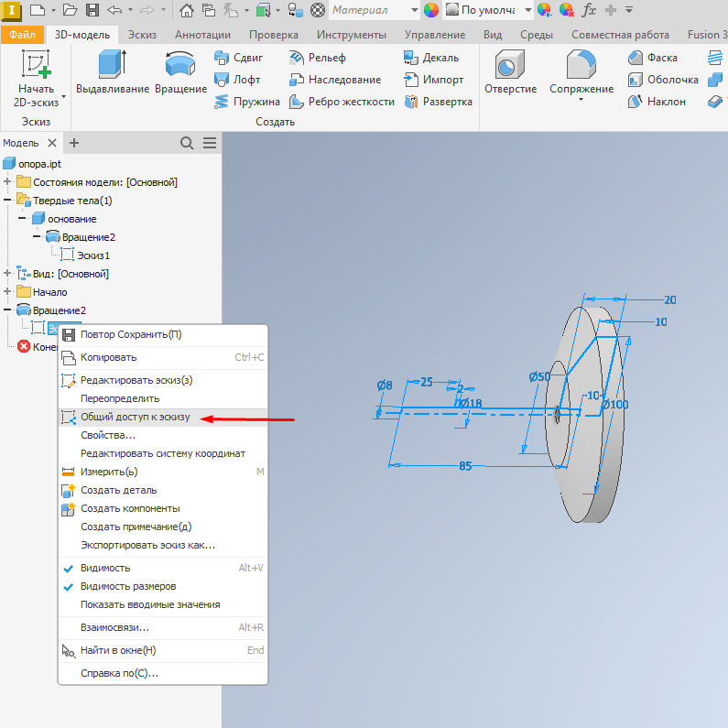The height and width of the screenshot is (728, 728).
Task: Close the Модель browser tab
Action: pos(52,143)
